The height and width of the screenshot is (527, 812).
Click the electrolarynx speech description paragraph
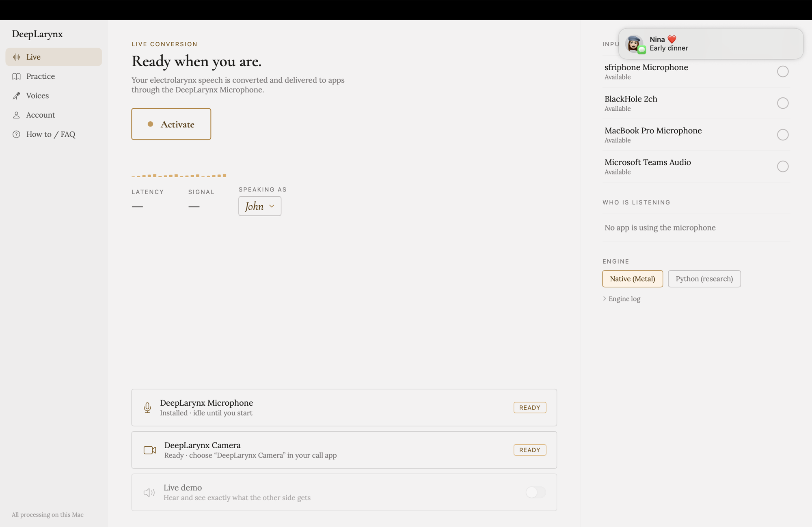point(238,85)
